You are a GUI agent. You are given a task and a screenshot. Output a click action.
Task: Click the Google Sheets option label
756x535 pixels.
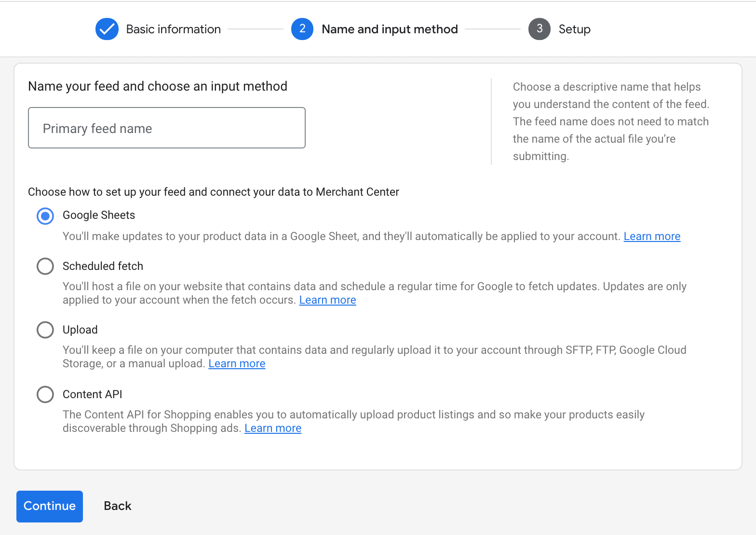[x=99, y=215]
